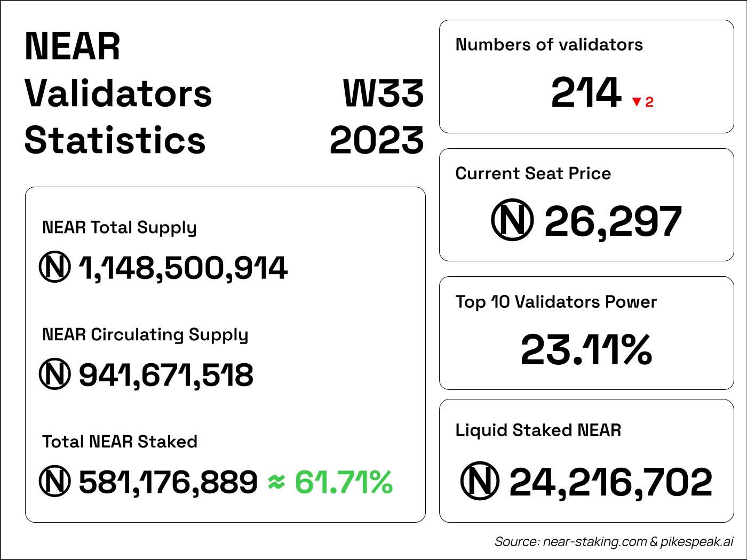Click the 2023 year label
Image resolution: width=747 pixels, height=560 pixels.
[377, 140]
